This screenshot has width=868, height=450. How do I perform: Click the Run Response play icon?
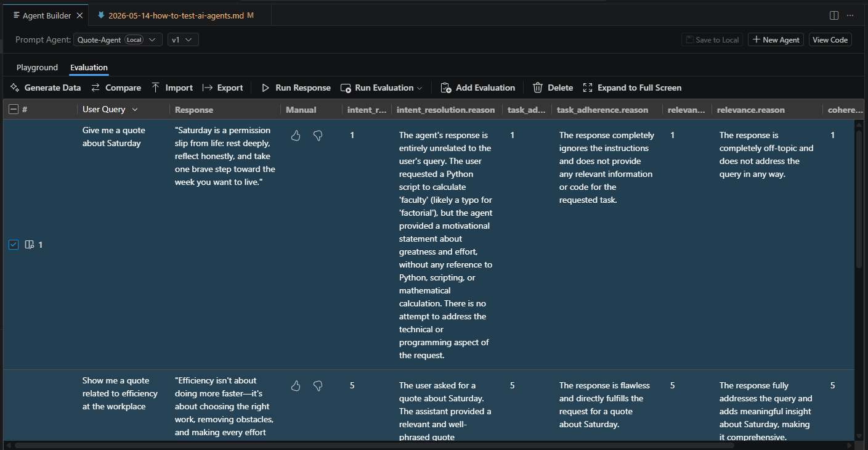(x=266, y=88)
